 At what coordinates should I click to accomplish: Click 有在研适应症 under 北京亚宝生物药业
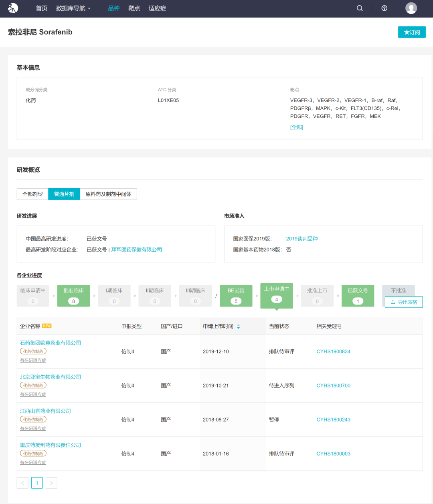(x=33, y=394)
